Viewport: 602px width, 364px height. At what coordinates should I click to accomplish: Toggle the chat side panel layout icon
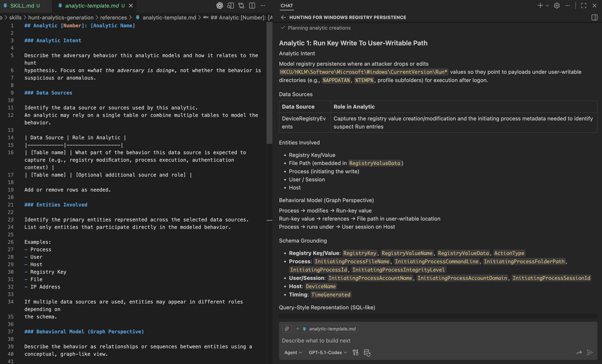[x=594, y=17]
